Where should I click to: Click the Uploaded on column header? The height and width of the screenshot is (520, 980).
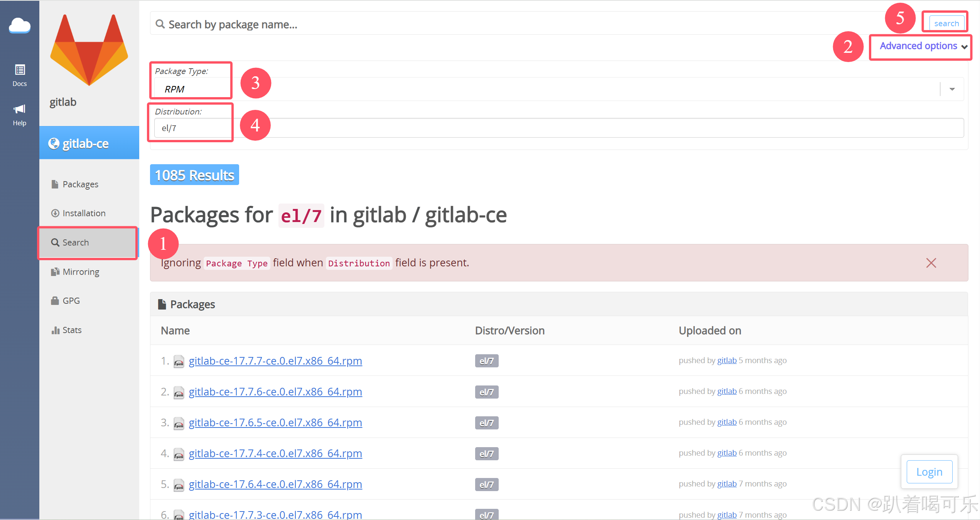click(710, 331)
